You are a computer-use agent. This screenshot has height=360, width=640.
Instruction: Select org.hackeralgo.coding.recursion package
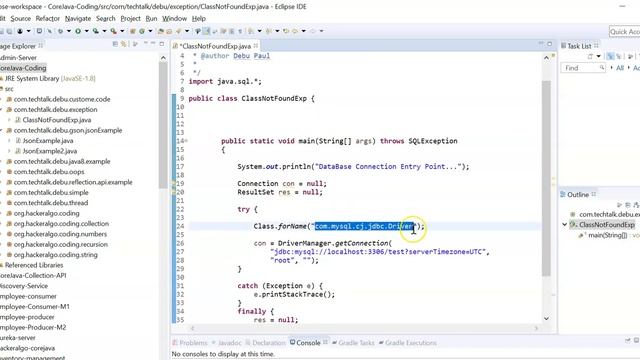coord(60,244)
